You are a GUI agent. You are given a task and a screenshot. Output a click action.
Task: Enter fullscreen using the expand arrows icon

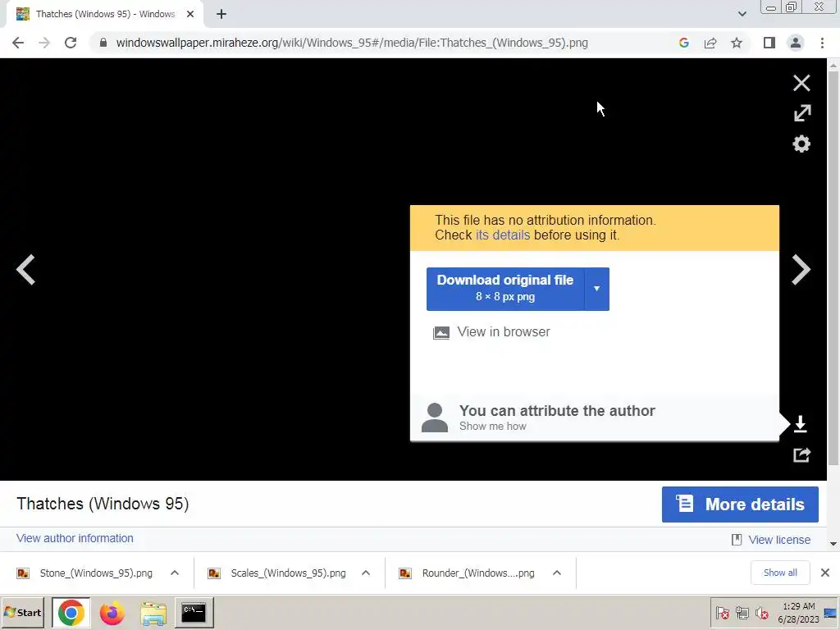click(802, 113)
